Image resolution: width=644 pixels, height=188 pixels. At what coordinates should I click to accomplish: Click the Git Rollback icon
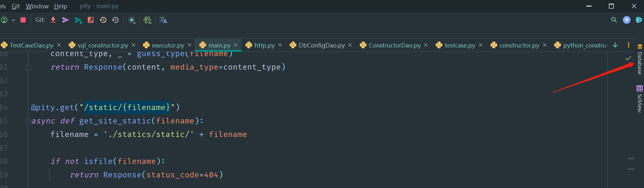(115, 20)
